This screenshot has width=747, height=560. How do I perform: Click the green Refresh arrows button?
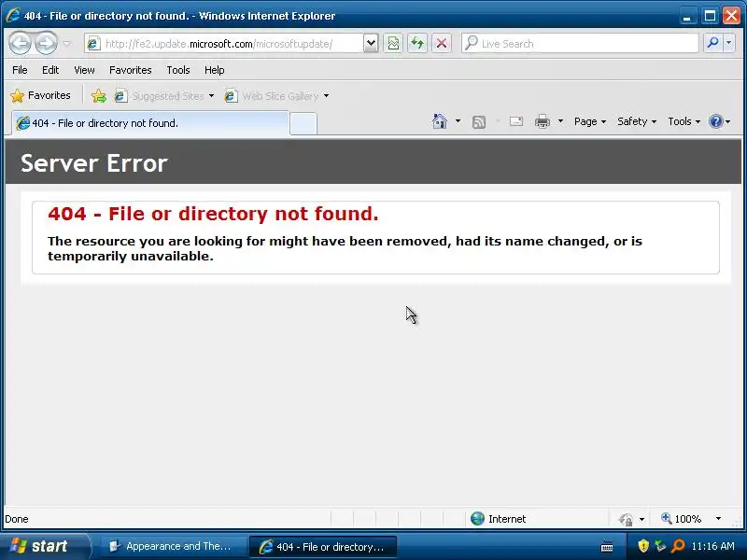[417, 44]
